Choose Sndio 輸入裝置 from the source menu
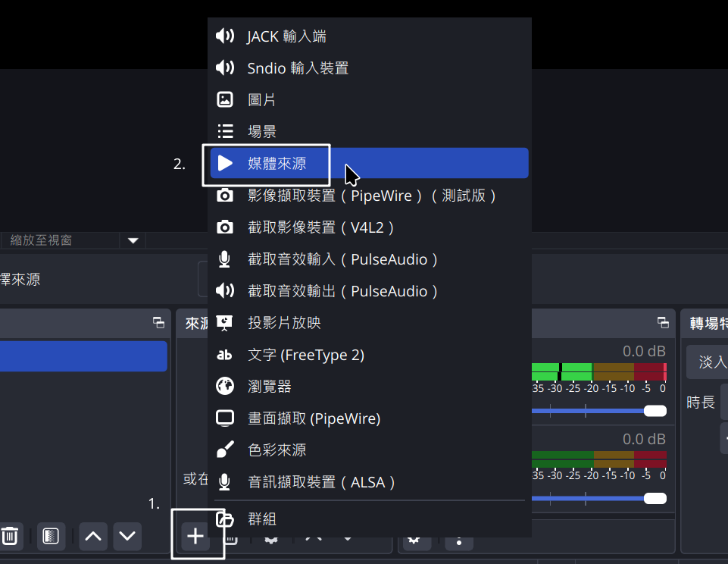Screen dimensions: 728x564 369,67
